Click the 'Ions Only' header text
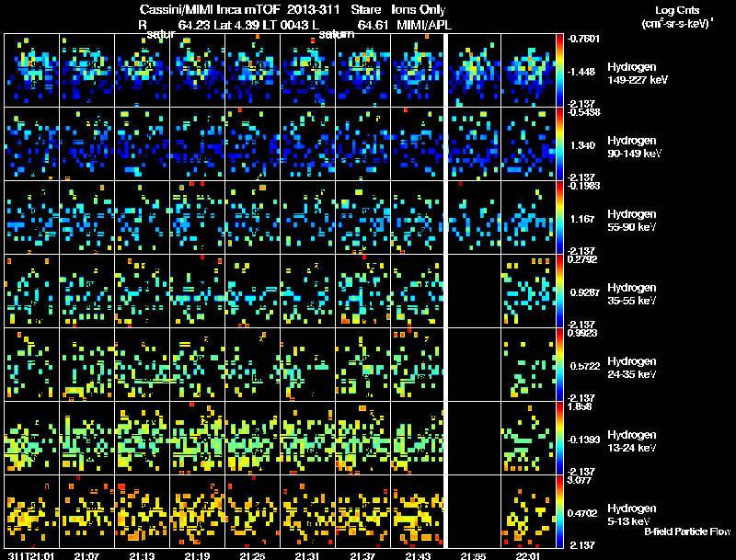Image resolution: width=736 pixels, height=560 pixels. [419, 10]
